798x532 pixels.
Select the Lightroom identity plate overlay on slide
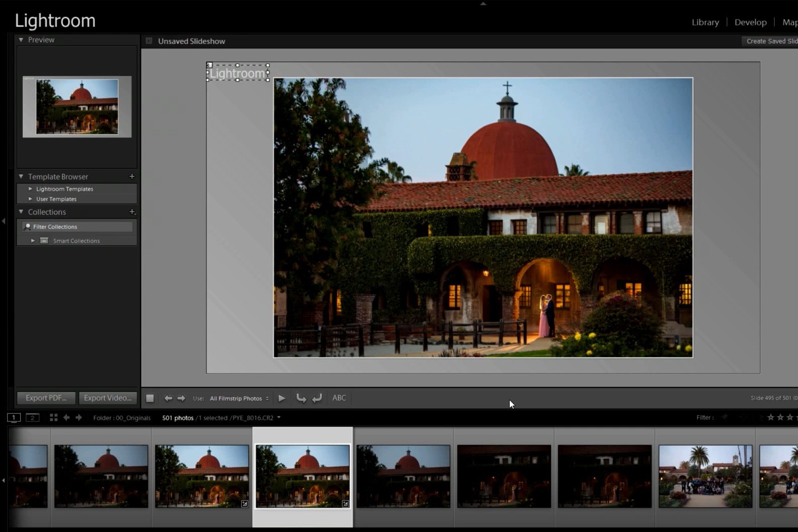(x=237, y=73)
